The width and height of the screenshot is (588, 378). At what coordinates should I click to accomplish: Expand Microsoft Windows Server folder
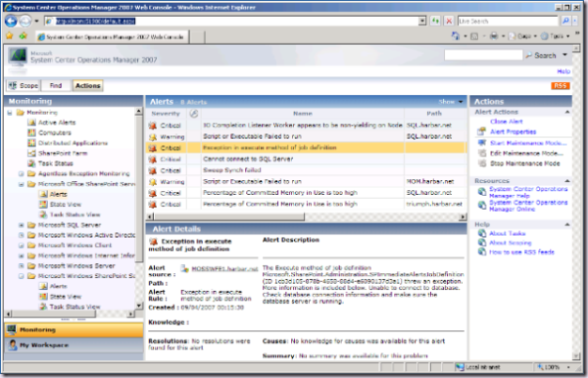(21, 266)
